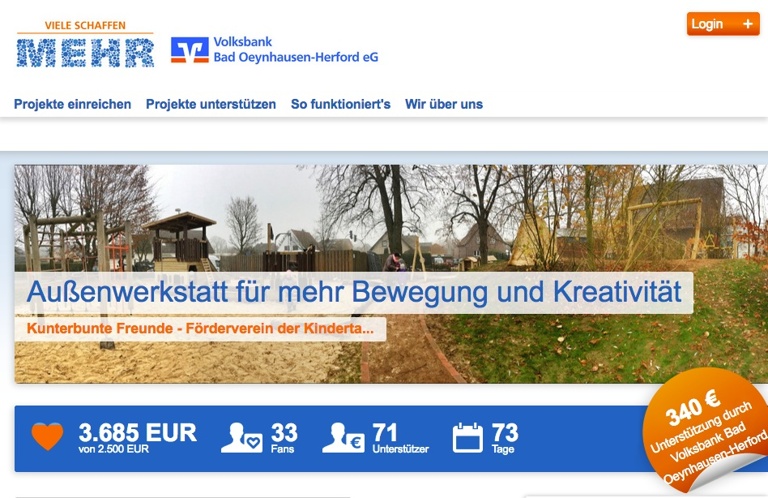Image resolution: width=768 pixels, height=498 pixels.
Task: Open Volksbank Bad Oeynhausen-Herford eG link
Action: pyautogui.click(x=296, y=49)
